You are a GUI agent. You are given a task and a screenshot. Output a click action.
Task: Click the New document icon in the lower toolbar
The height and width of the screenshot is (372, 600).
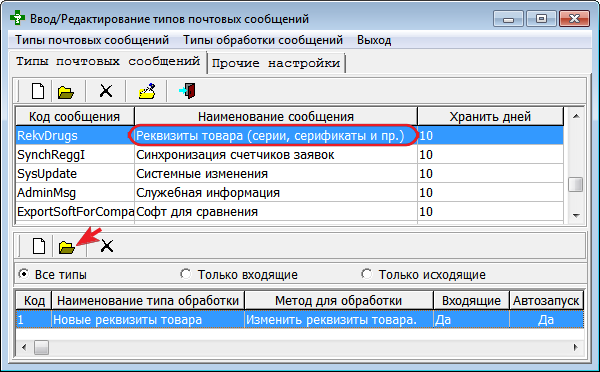[x=39, y=246]
